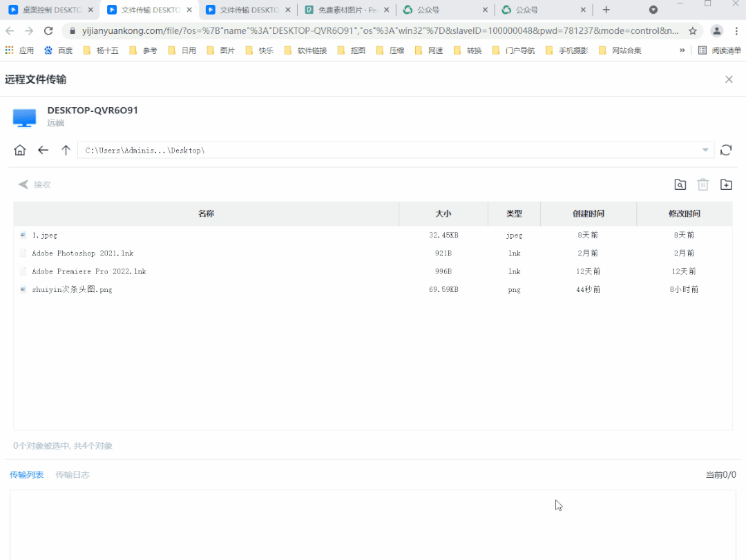Image resolution: width=746 pixels, height=560 pixels.
Task: Close the remote file transfer panel
Action: pos(729,79)
